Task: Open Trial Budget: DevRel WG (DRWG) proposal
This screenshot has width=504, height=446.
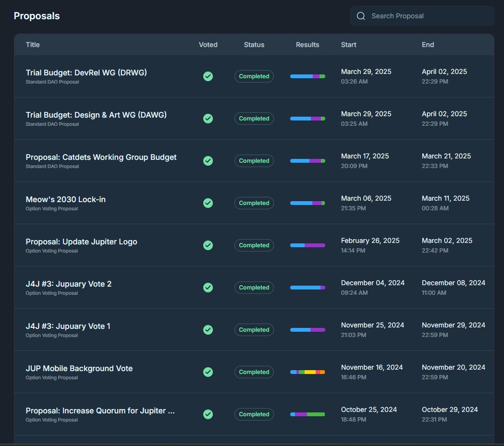Action: (86, 72)
